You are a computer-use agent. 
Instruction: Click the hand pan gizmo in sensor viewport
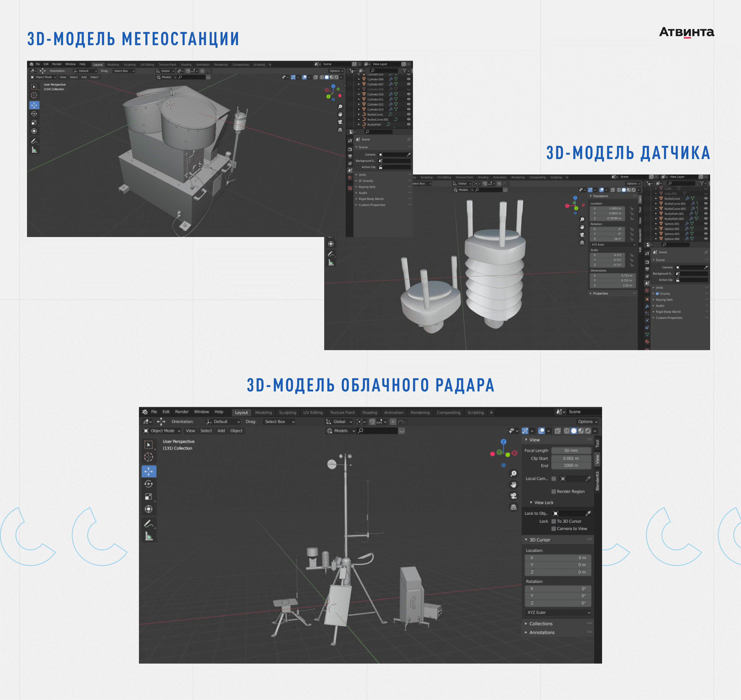[582, 227]
